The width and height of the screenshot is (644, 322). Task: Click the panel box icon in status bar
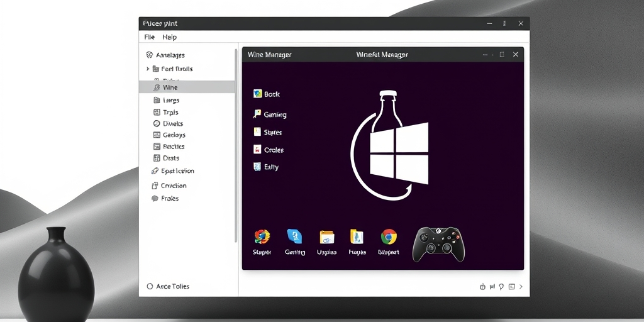pos(511,287)
